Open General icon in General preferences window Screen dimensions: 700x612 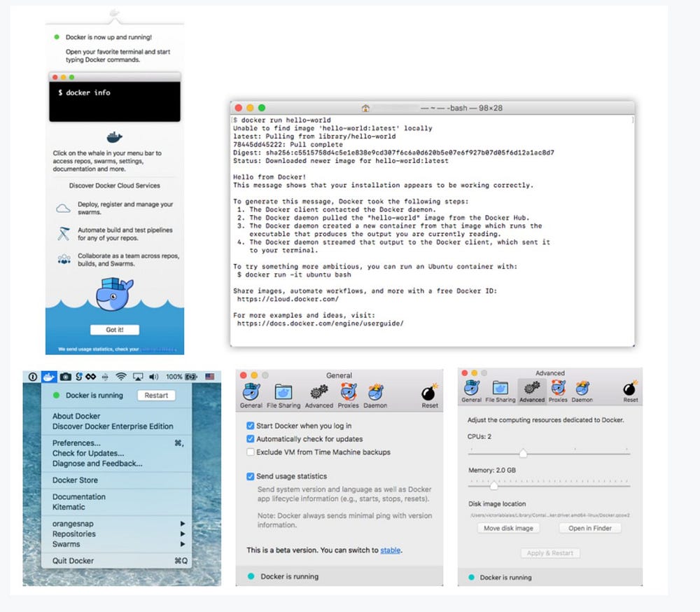(x=251, y=396)
